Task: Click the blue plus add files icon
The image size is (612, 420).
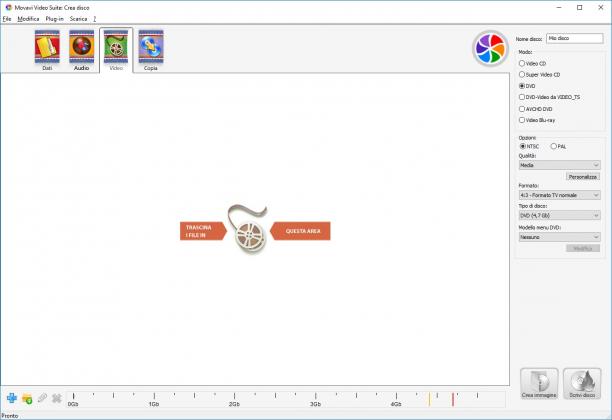Action: 12,398
